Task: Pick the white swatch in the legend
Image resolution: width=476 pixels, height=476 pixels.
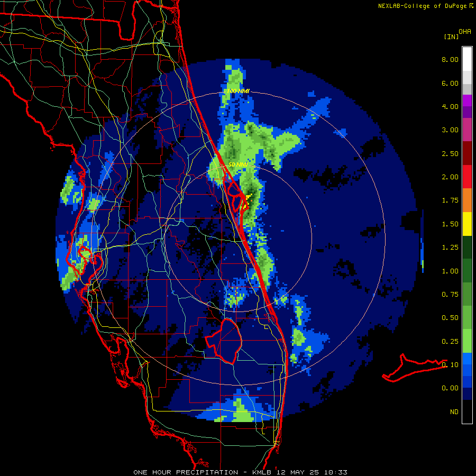Action: (467, 59)
